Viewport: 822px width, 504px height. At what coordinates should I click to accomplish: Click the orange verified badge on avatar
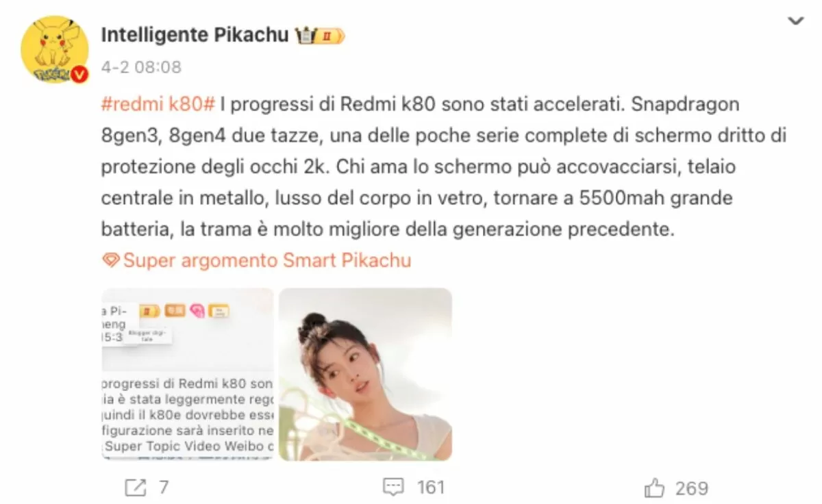79,75
